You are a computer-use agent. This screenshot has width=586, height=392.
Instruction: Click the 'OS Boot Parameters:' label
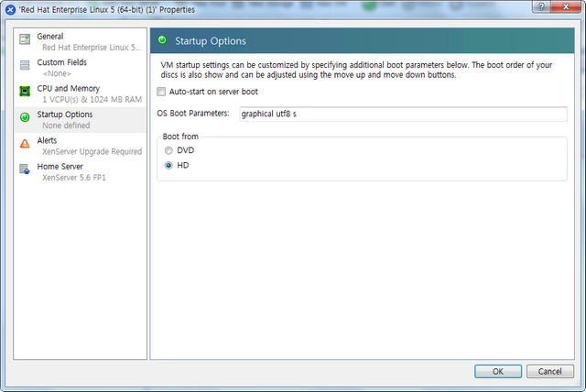click(x=193, y=114)
